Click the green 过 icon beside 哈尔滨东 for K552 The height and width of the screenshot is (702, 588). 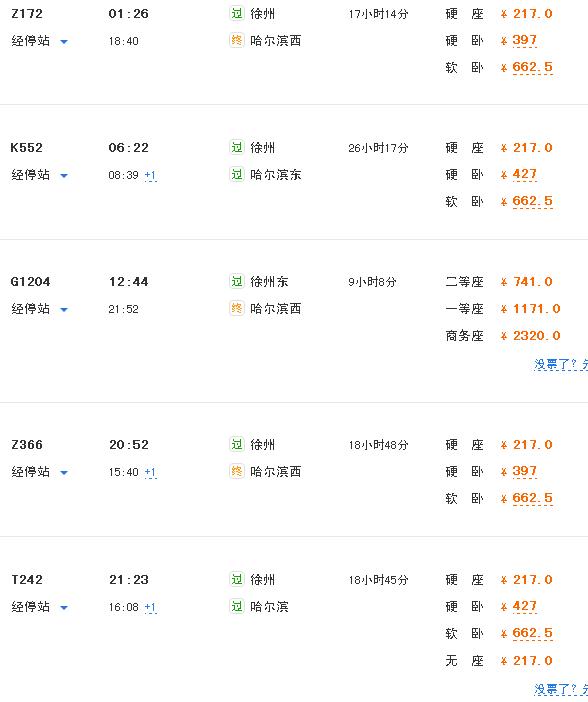click(x=237, y=174)
